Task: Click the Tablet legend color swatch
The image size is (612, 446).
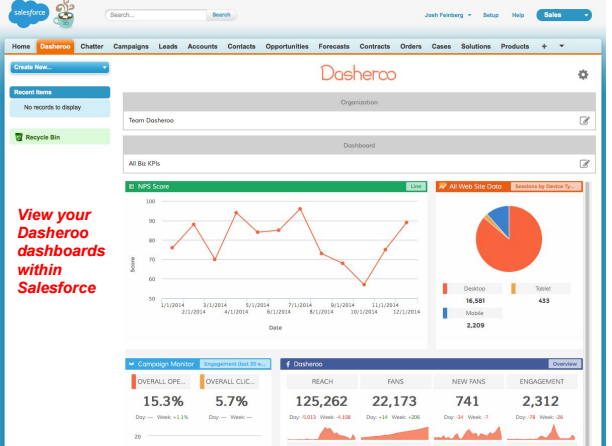Action: [x=513, y=288]
